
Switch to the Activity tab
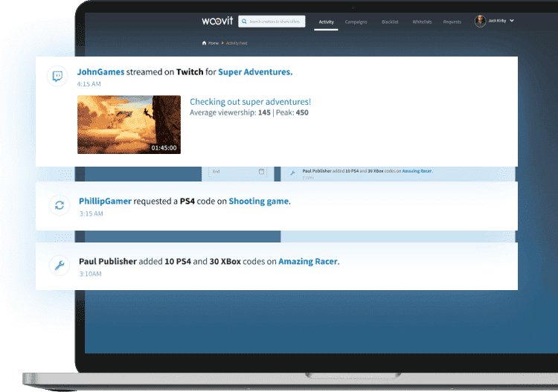tap(326, 22)
